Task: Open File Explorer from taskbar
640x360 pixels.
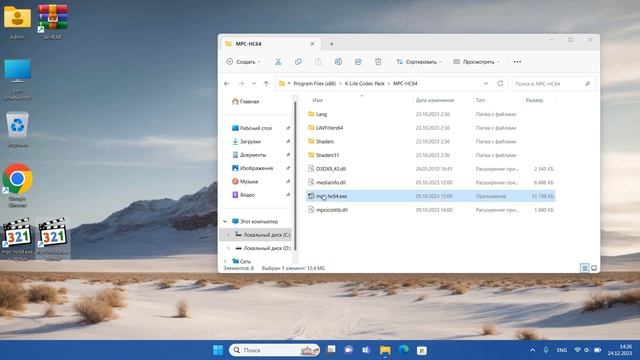Action: point(385,350)
